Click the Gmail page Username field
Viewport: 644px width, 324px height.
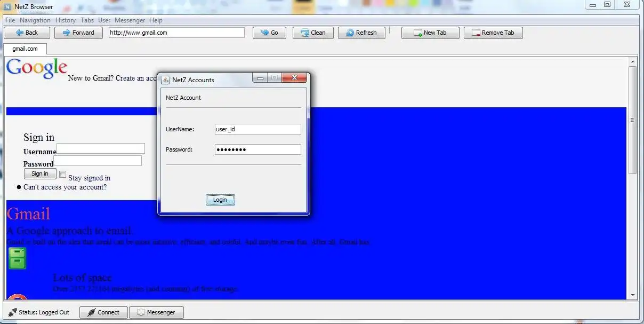(x=101, y=148)
